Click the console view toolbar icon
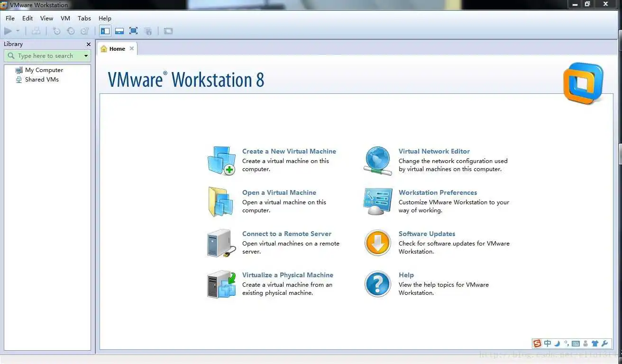Image resolution: width=622 pixels, height=364 pixels. pyautogui.click(x=168, y=31)
